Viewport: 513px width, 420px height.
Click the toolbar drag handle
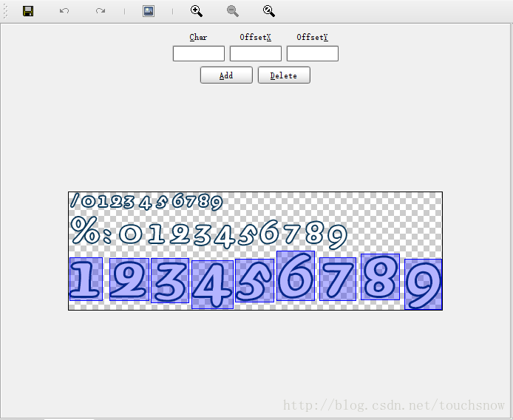5,11
